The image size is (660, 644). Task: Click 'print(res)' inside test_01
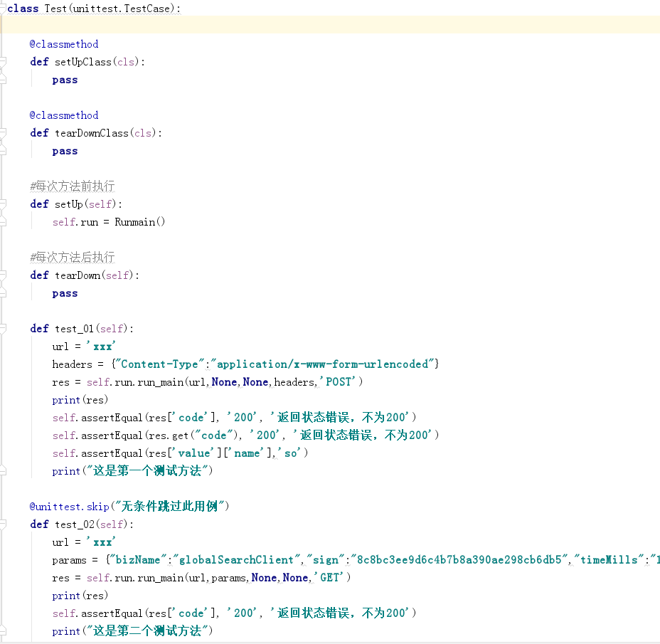[x=80, y=400]
